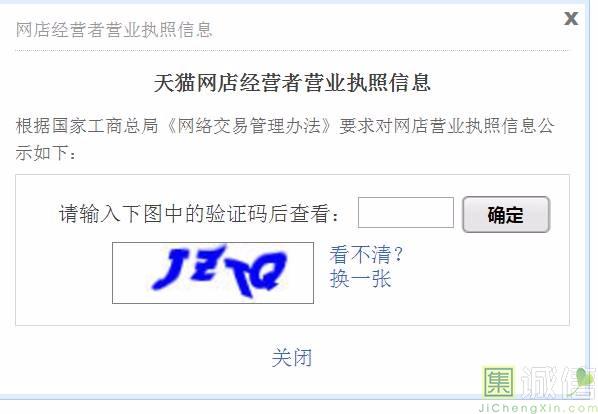Confirm with the 确定 button

[x=506, y=214]
